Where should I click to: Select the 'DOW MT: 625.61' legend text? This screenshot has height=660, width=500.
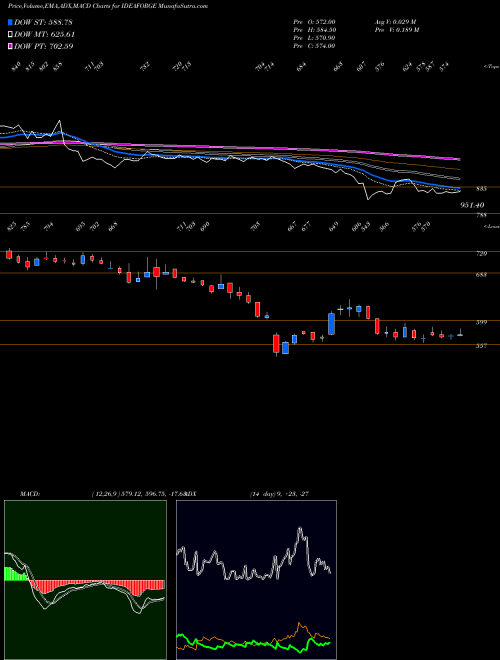click(x=44, y=34)
